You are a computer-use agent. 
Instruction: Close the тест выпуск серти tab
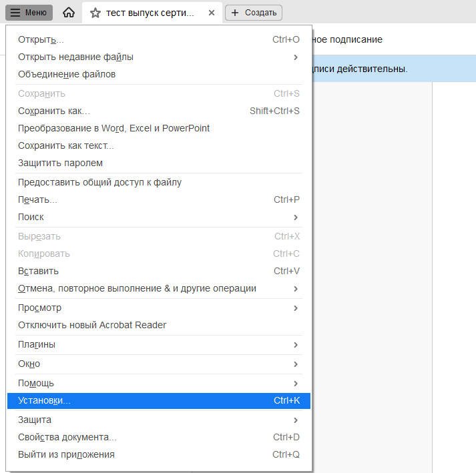212,13
